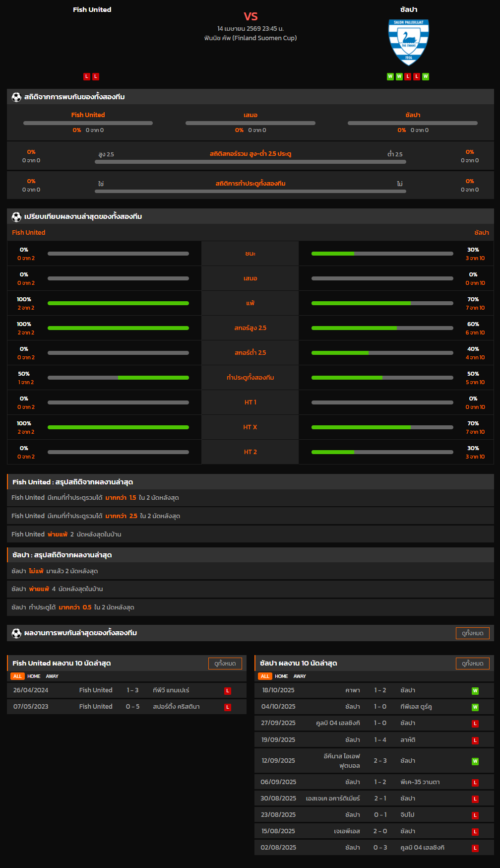Click ซัลปา win percentage progress bar

[382, 254]
